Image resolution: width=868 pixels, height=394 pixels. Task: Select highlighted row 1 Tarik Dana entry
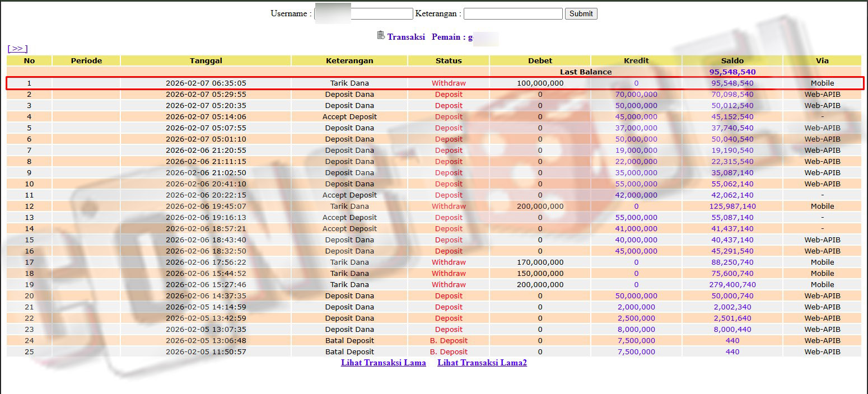(349, 83)
